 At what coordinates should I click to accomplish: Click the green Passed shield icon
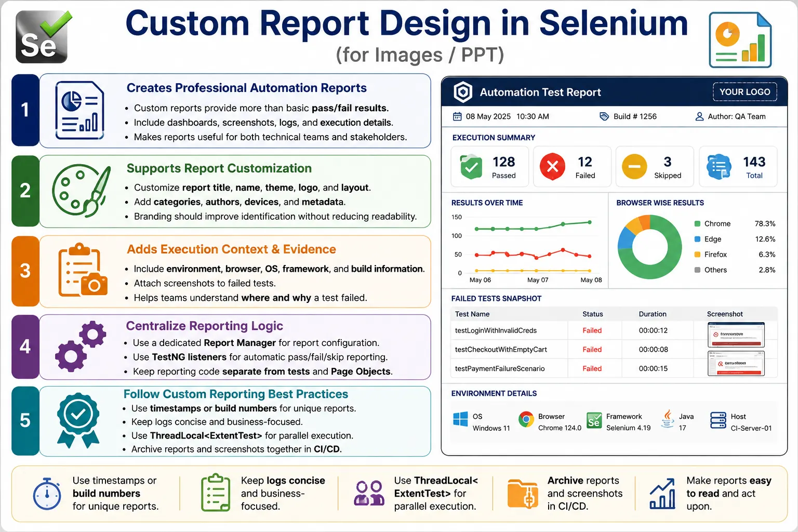[x=471, y=167]
